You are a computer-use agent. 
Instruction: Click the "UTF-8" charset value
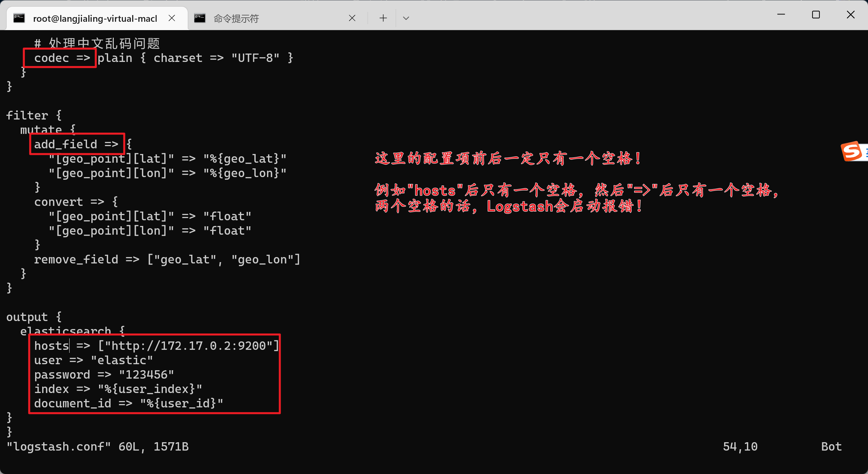pyautogui.click(x=255, y=58)
